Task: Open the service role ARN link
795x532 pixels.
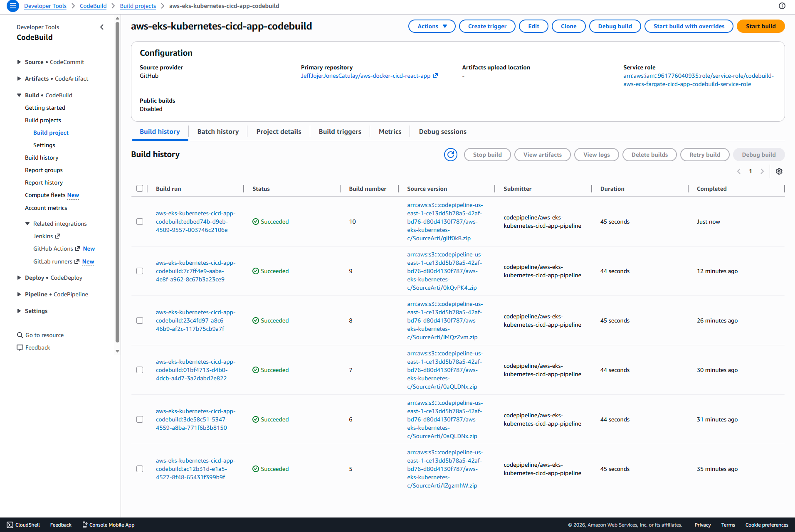Action: (699, 80)
